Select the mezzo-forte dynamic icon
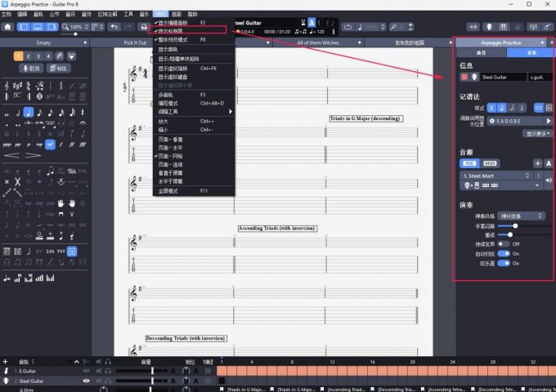 (x=51, y=145)
